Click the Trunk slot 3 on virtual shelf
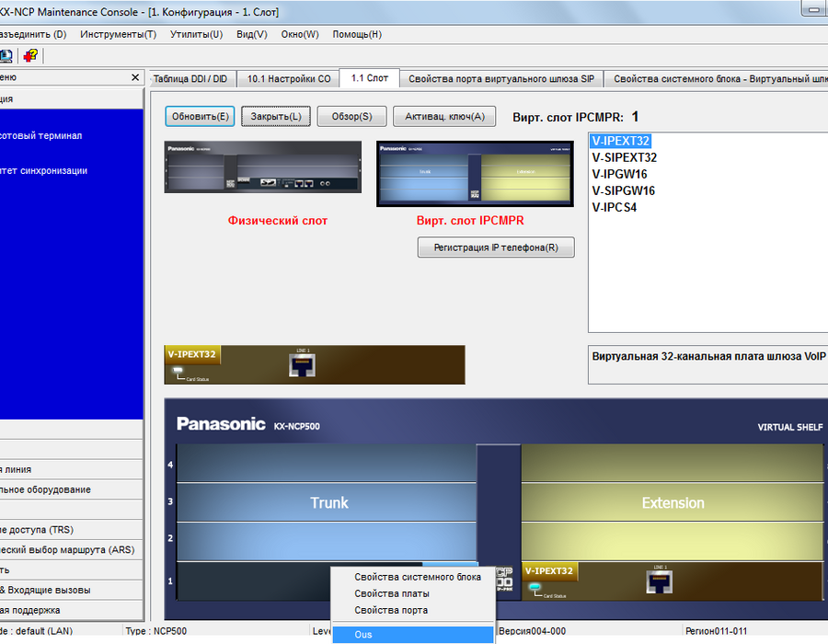The width and height of the screenshot is (828, 644). click(x=327, y=502)
